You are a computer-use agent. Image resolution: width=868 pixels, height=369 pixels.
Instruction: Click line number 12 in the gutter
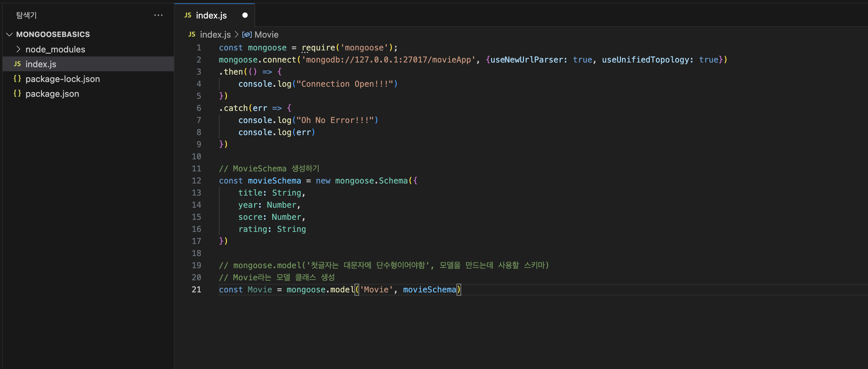pos(196,180)
